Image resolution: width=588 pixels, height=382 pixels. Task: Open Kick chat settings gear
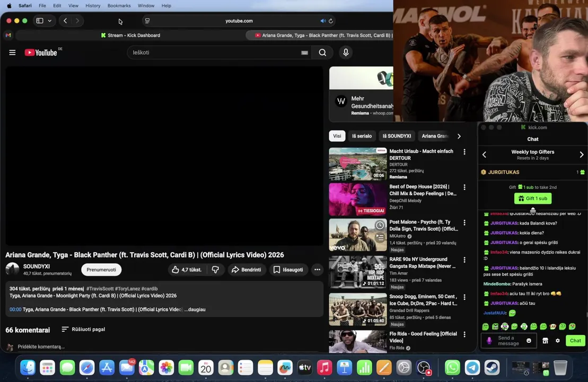click(x=558, y=341)
